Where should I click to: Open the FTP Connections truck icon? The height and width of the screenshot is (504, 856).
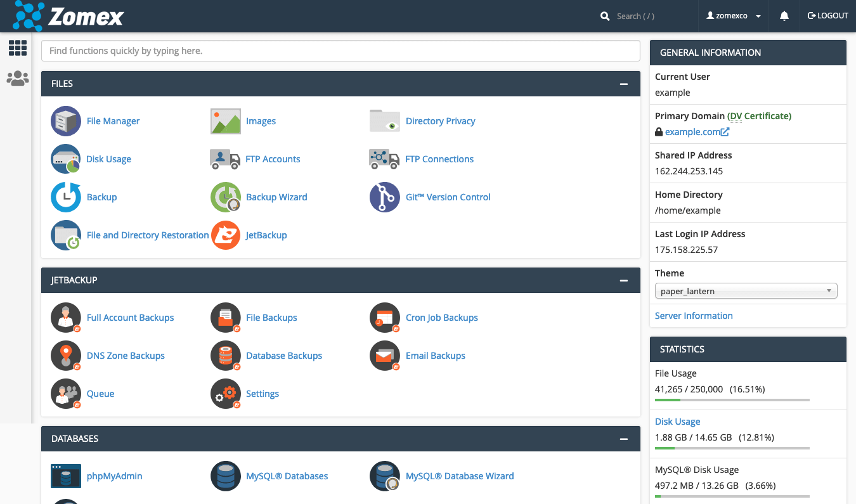[x=384, y=159]
